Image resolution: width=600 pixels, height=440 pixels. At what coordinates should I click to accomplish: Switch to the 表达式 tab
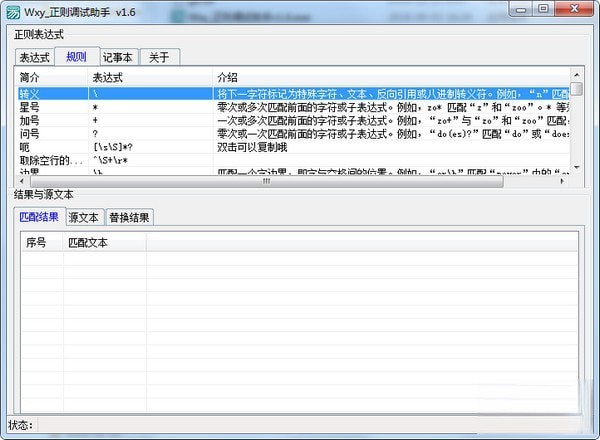tap(34, 57)
